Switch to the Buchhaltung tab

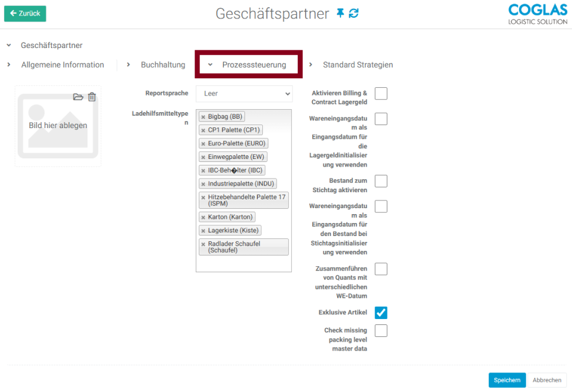click(163, 65)
